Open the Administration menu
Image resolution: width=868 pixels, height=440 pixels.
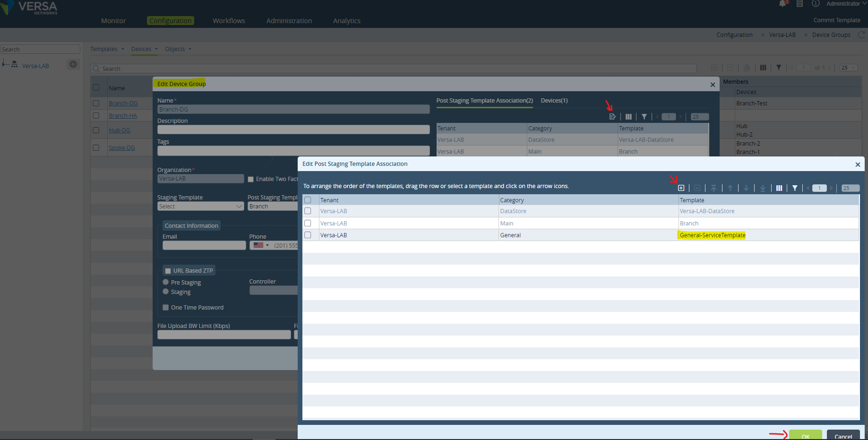point(289,21)
